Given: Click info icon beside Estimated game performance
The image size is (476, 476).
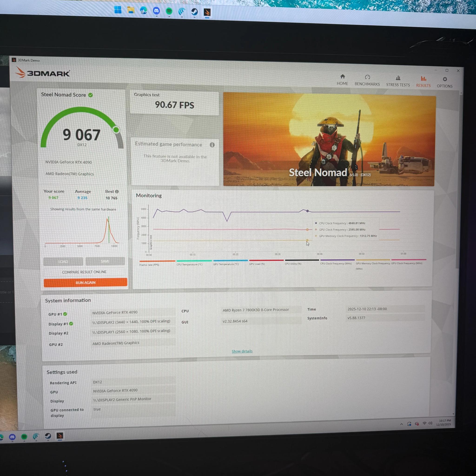Looking at the screenshot, I should click(212, 145).
